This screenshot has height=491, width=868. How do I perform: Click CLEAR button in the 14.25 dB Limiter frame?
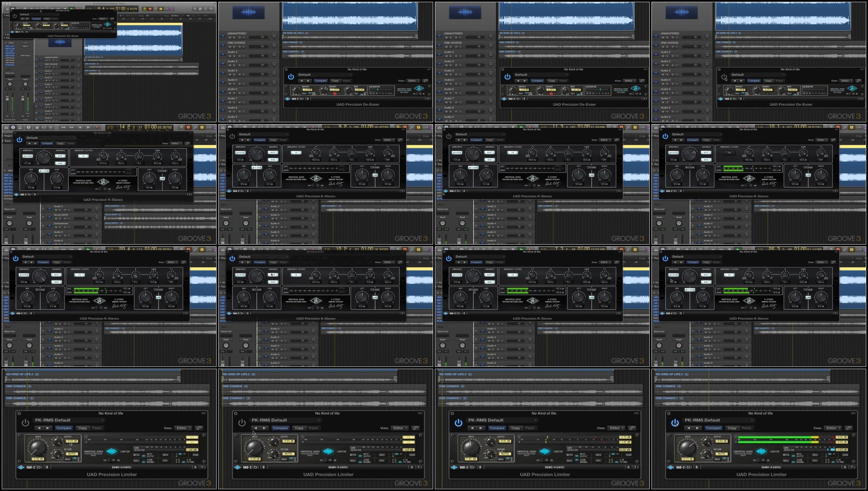click(845, 455)
